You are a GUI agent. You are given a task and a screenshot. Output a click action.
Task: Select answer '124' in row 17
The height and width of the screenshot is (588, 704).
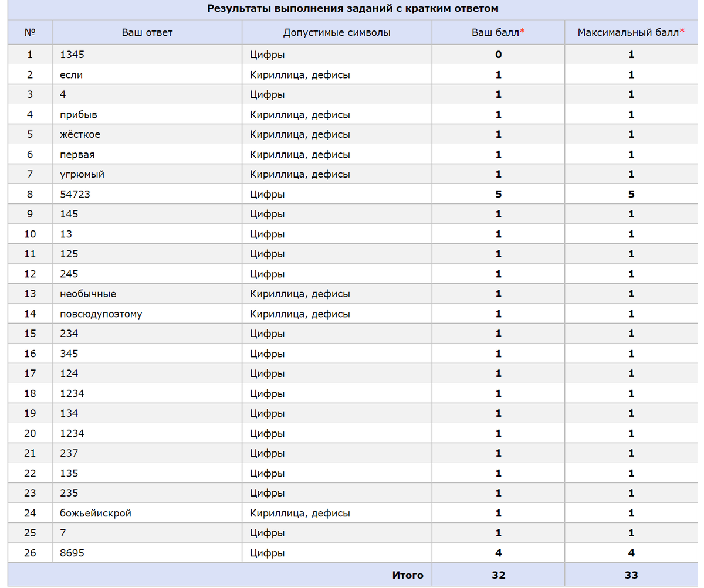tap(69, 373)
